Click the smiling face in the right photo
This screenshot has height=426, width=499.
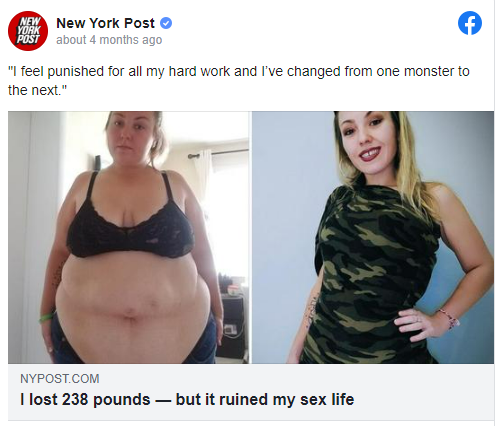click(x=366, y=142)
